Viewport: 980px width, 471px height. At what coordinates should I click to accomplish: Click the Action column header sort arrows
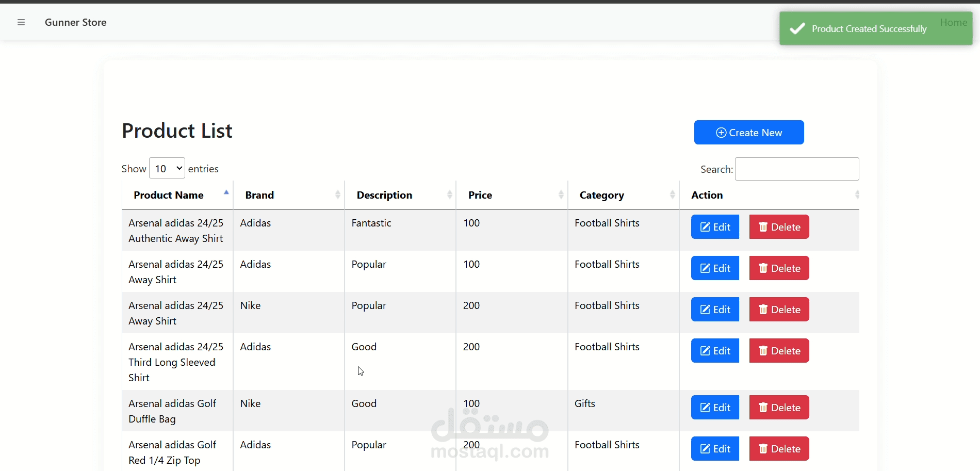857,194
